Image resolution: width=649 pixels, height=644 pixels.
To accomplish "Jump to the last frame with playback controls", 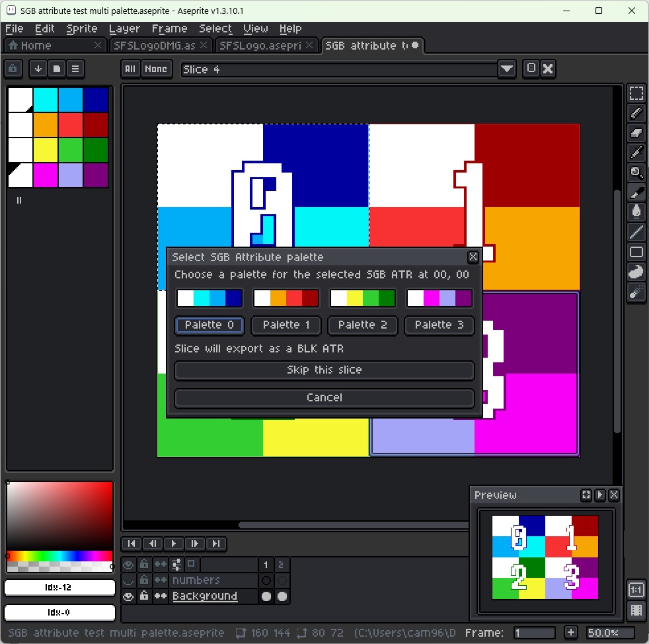I will (x=216, y=543).
